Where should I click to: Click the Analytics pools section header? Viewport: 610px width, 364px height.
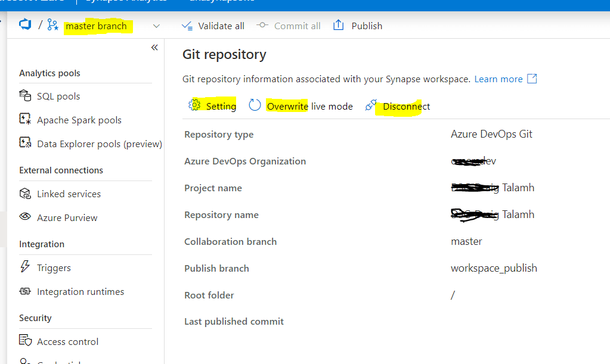[50, 73]
